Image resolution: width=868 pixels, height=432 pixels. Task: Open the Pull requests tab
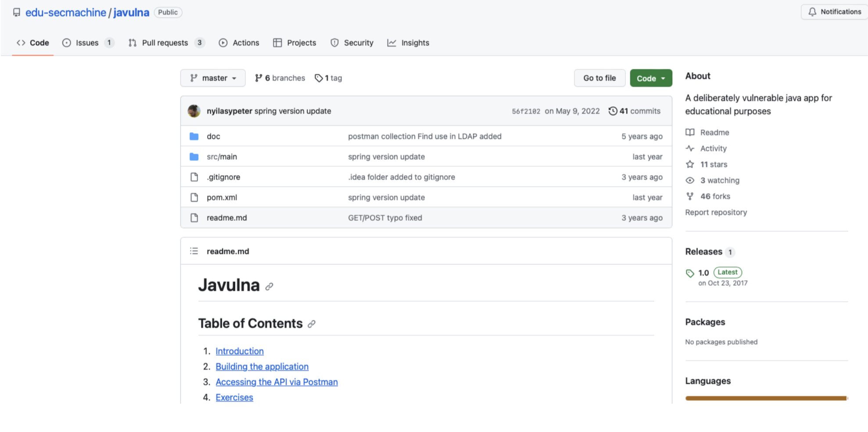coord(166,43)
